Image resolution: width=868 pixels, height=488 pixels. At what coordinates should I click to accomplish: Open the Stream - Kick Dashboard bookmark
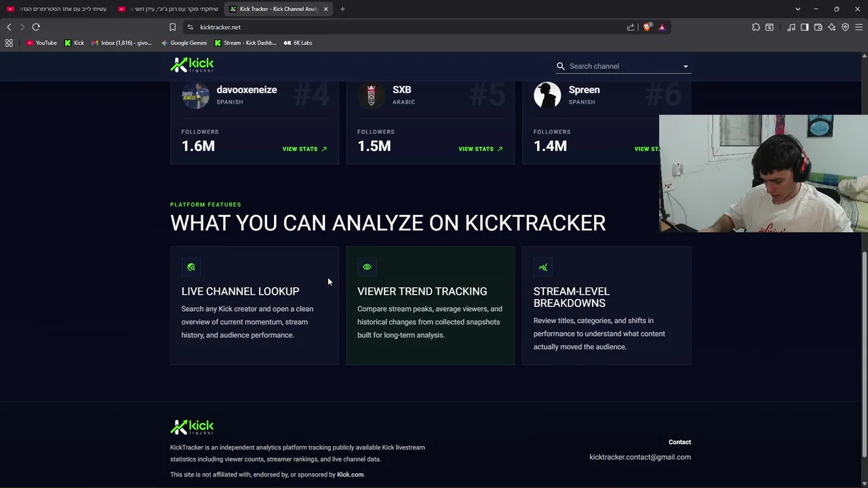pos(245,43)
